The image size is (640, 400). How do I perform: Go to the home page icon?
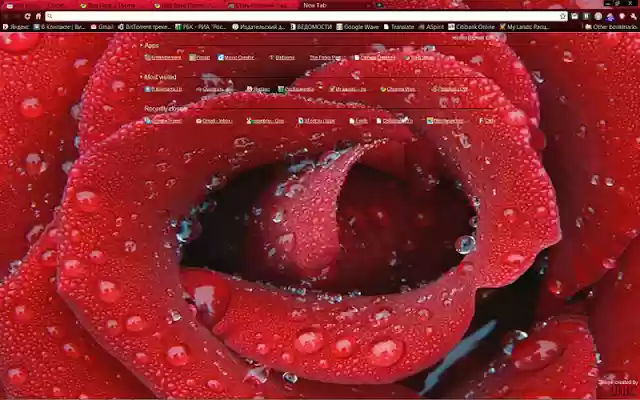pos(38,16)
